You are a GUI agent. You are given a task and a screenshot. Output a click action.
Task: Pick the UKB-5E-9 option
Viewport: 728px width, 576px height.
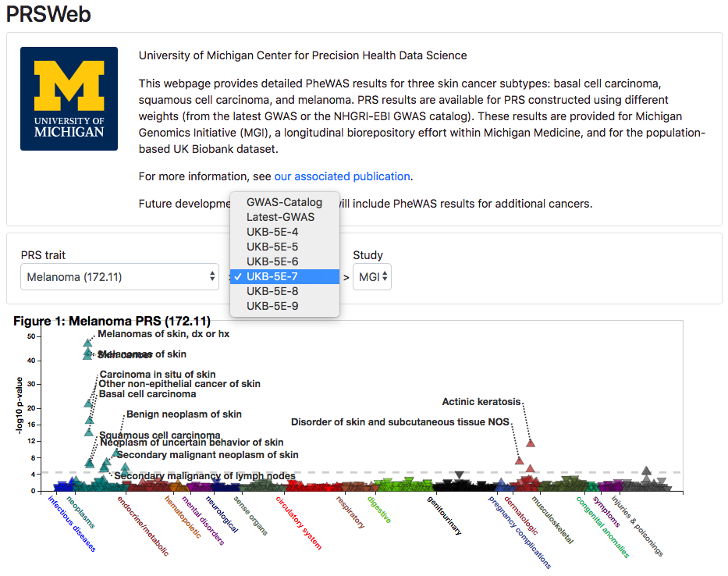point(272,306)
